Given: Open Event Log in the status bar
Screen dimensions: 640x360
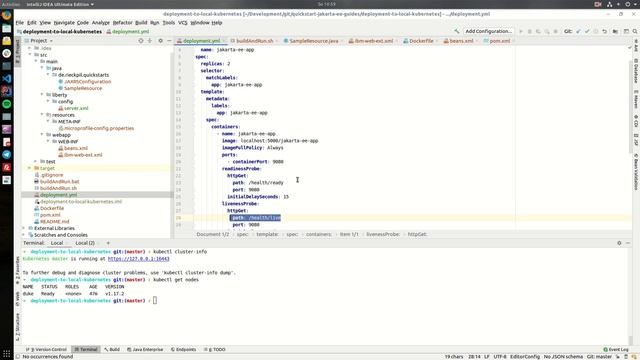Looking at the screenshot, I should tap(616, 349).
